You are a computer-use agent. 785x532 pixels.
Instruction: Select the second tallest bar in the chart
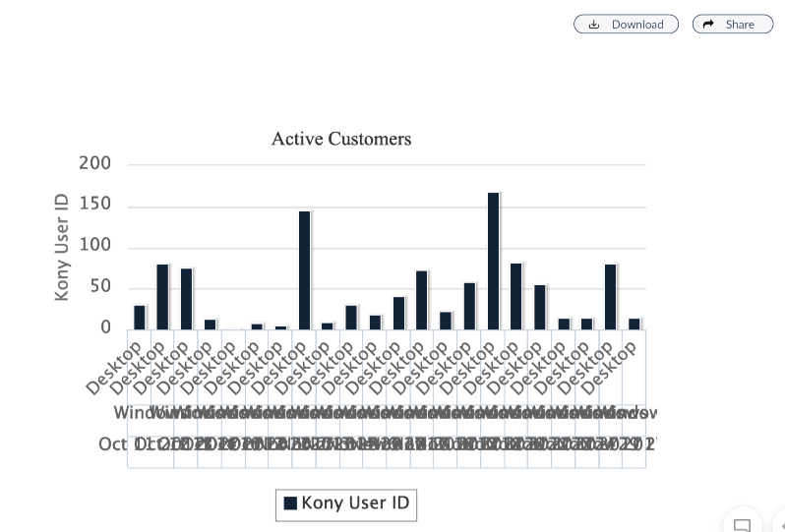[x=304, y=269]
